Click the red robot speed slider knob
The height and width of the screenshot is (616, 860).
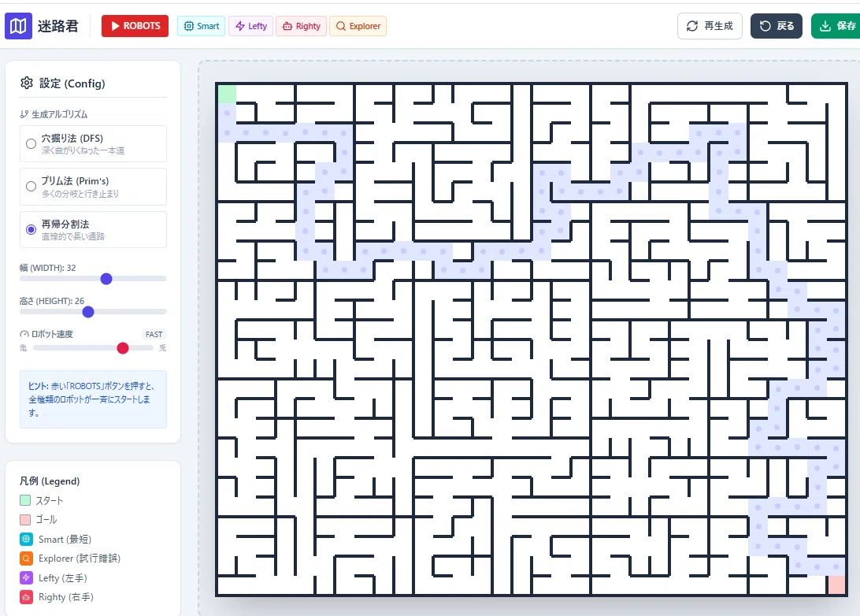pos(123,347)
